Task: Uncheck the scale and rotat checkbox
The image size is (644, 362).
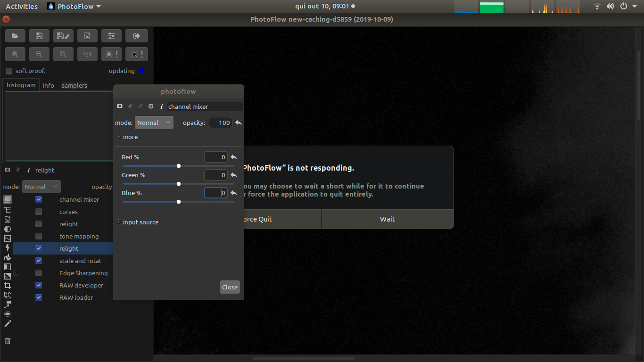Action: 39,261
